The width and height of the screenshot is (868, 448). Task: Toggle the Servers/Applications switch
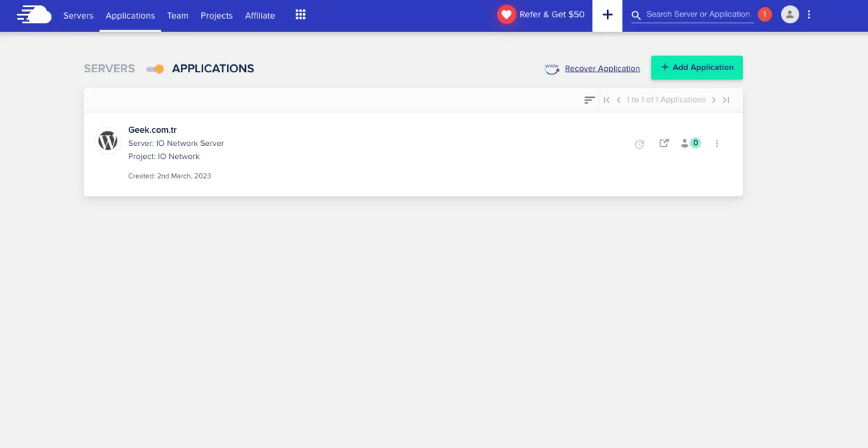(155, 69)
